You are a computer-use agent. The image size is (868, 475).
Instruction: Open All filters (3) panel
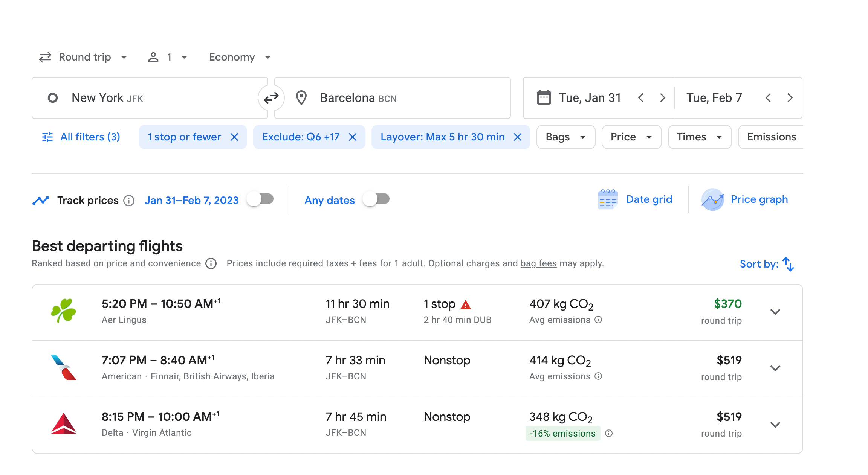(x=81, y=137)
